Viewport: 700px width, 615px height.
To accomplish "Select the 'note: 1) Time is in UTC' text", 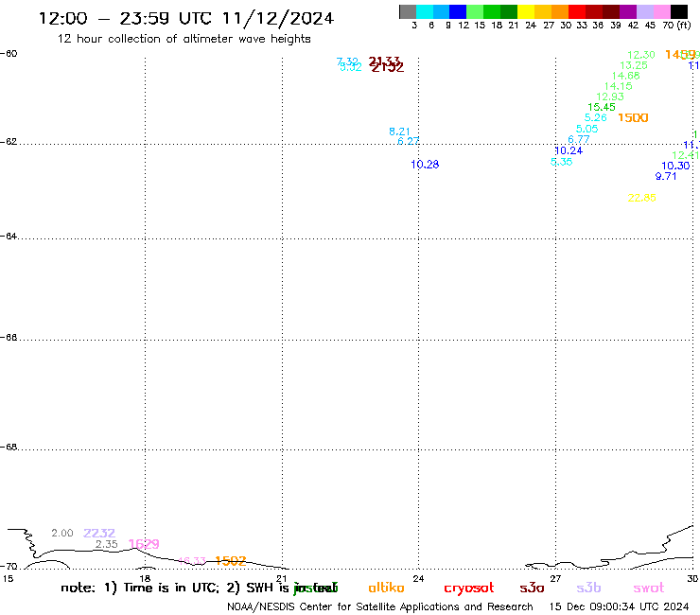I will tap(140, 588).
